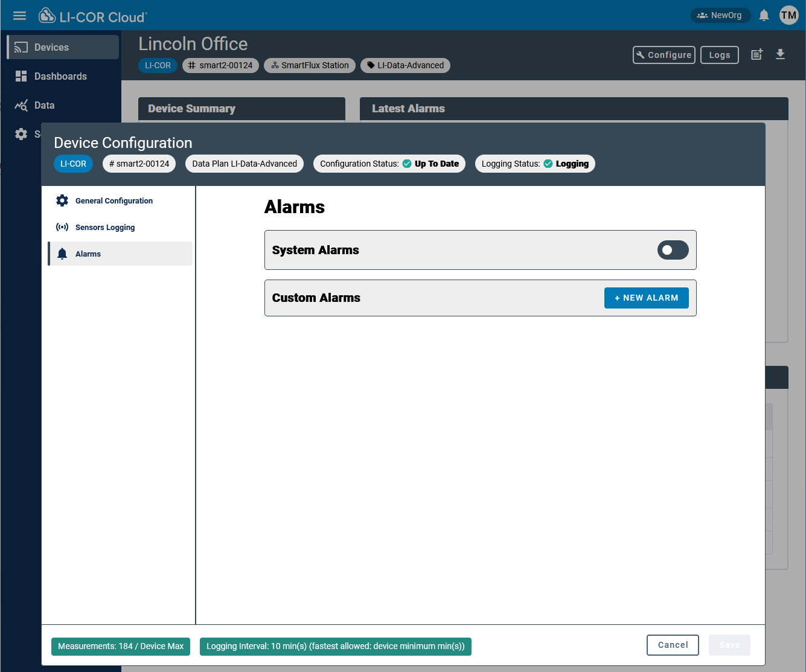Click the Configuration Status Up To Date chip

(389, 164)
